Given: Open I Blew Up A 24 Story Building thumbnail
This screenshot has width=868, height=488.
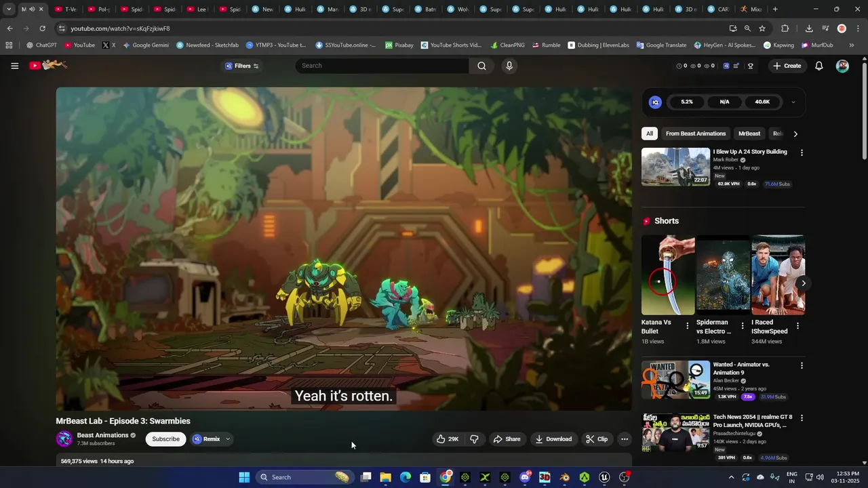Looking at the screenshot, I should tap(675, 167).
